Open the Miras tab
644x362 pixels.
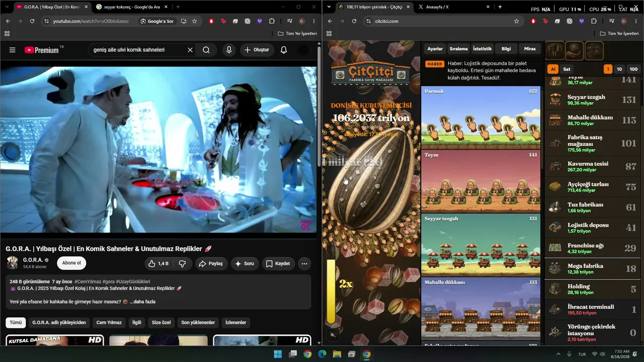pyautogui.click(x=530, y=49)
